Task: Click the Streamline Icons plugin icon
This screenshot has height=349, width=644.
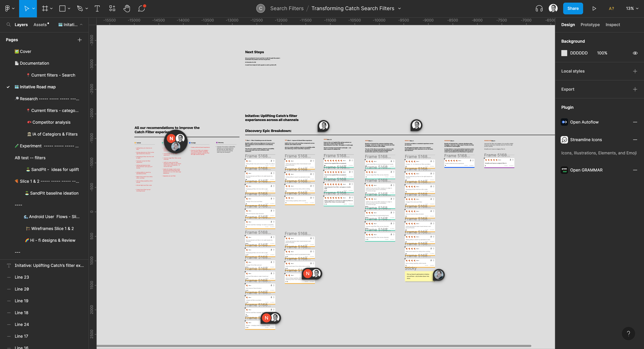Action: [x=564, y=140]
